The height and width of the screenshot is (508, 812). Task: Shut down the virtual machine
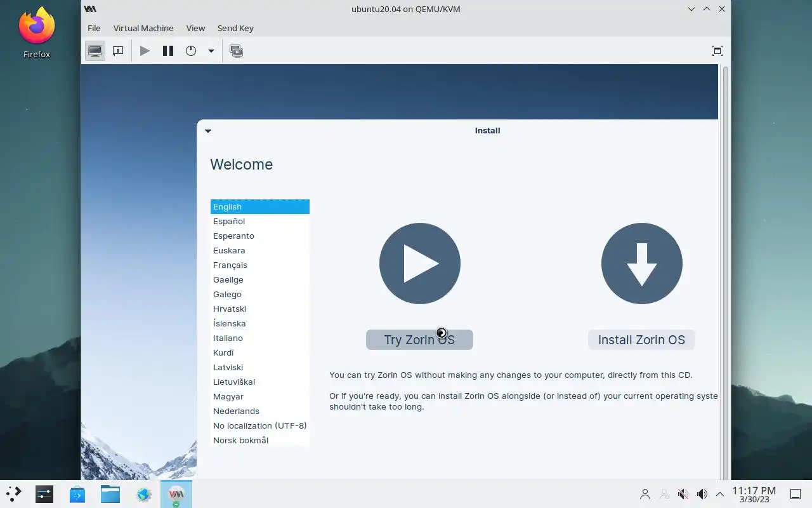pyautogui.click(x=191, y=51)
